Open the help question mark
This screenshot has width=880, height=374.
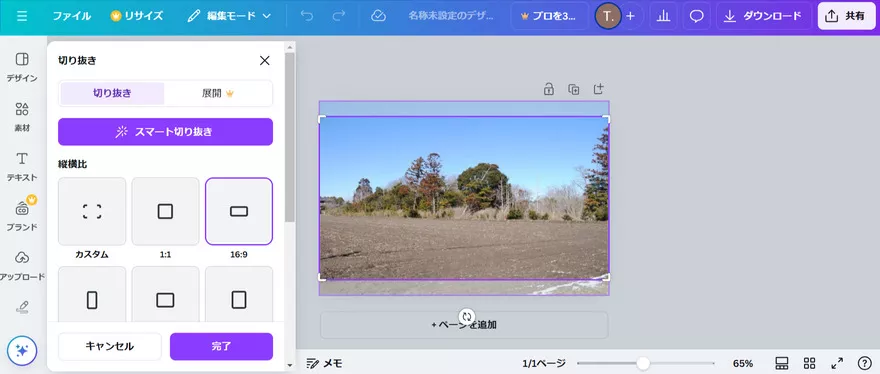864,363
